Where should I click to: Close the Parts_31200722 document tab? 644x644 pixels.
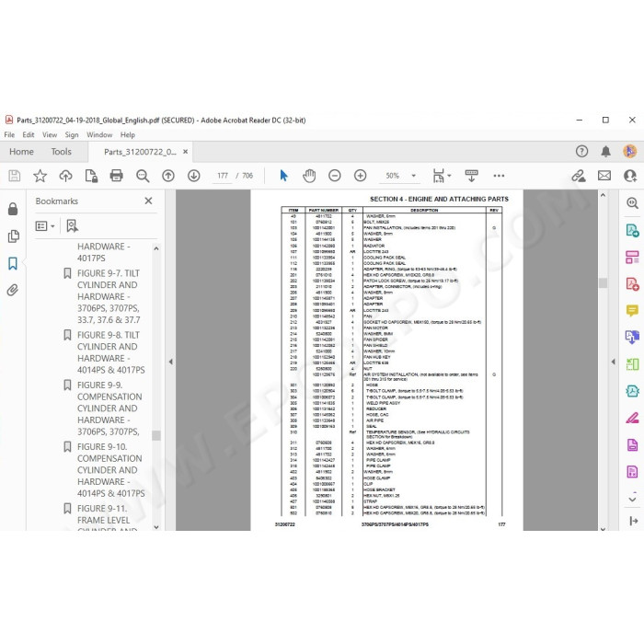[x=186, y=152]
